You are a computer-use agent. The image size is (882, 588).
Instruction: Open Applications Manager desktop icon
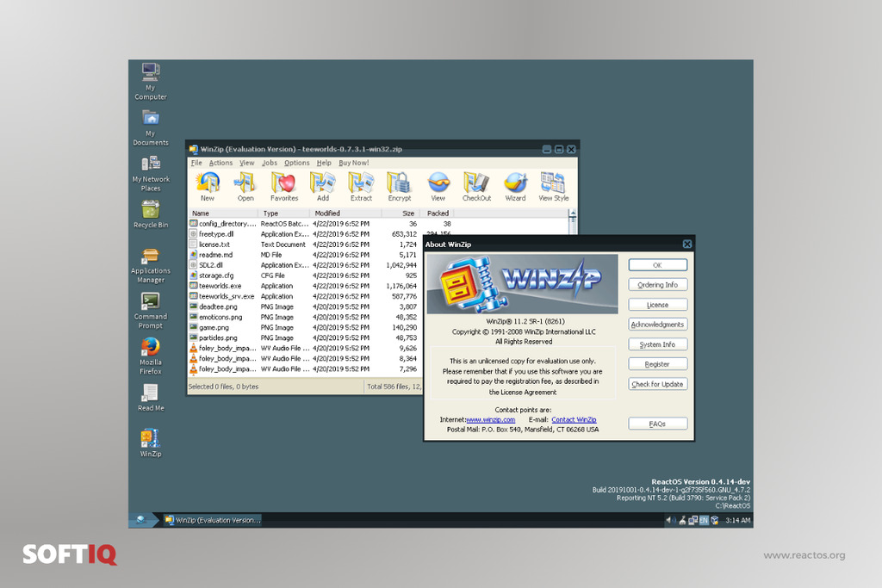coord(151,265)
